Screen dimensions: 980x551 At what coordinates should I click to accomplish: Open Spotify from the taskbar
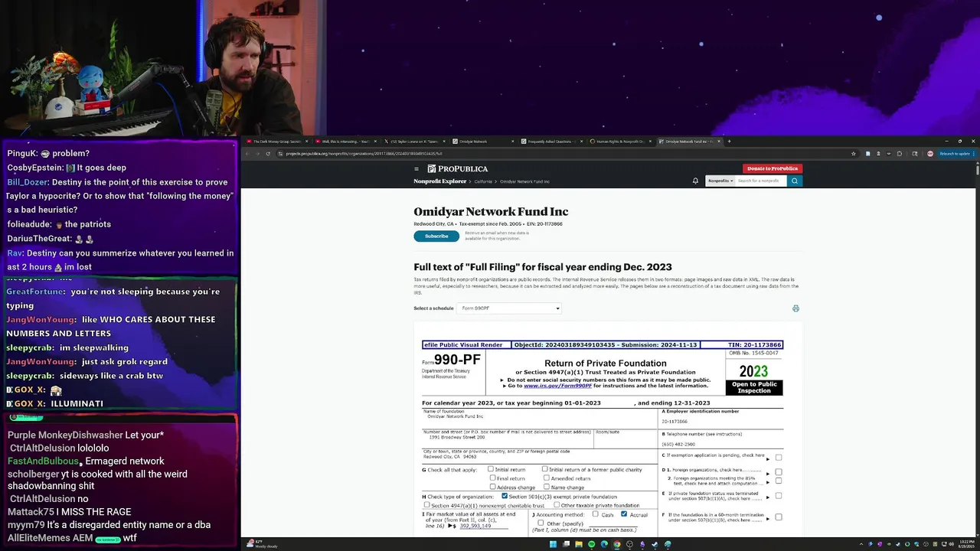pyautogui.click(x=592, y=544)
